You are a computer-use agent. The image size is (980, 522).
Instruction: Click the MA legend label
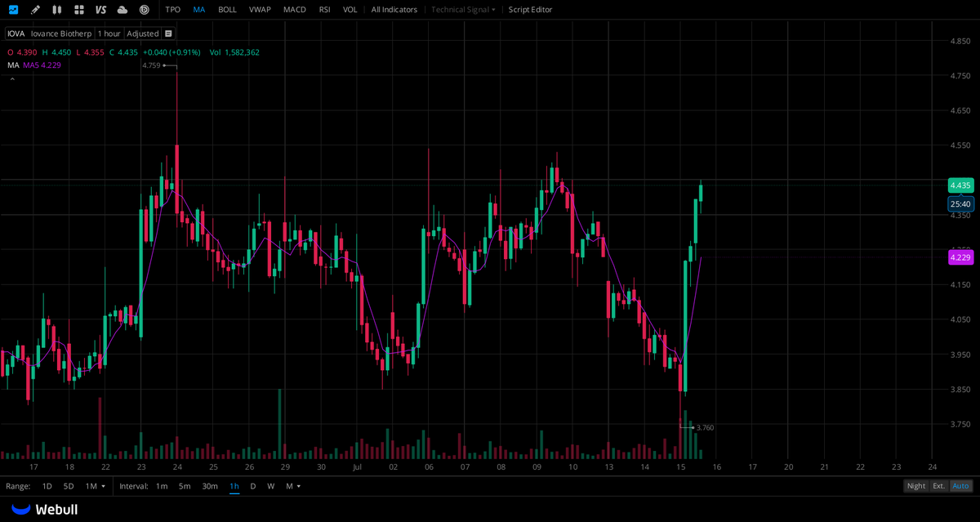13,65
